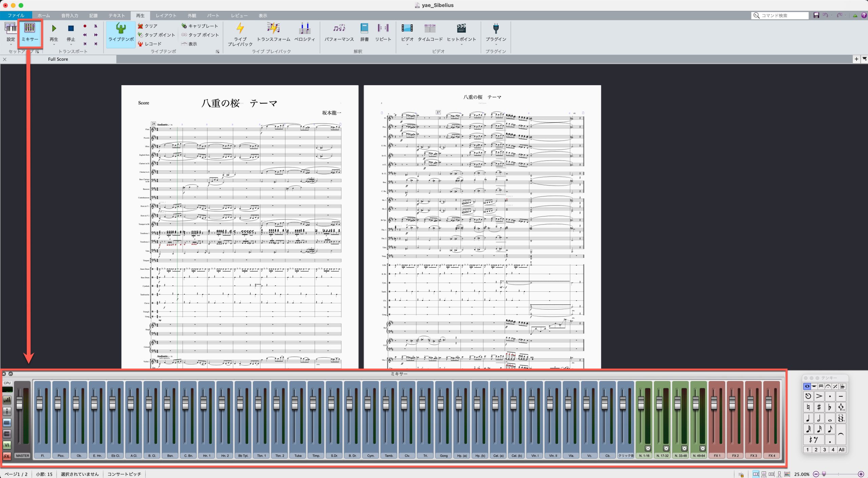Screen dimensions: 868x478
Task: Click the タイムコード icon
Action: click(430, 28)
